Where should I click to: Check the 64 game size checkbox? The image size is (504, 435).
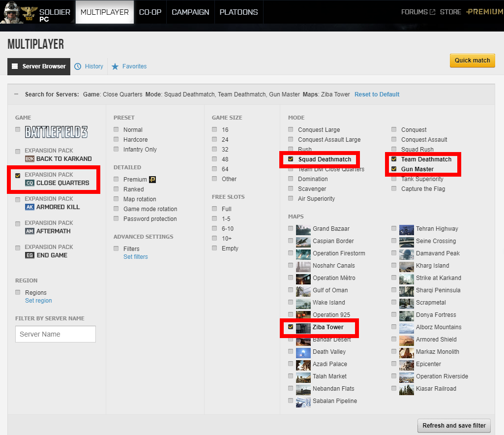214,169
